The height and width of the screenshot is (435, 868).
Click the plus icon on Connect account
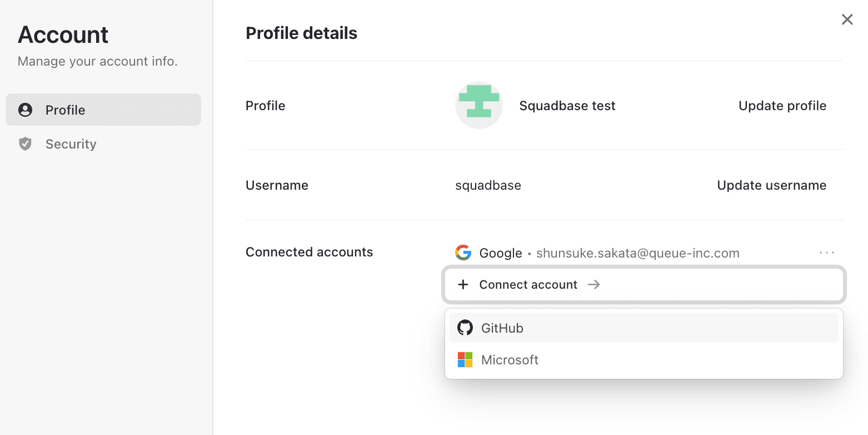click(463, 284)
